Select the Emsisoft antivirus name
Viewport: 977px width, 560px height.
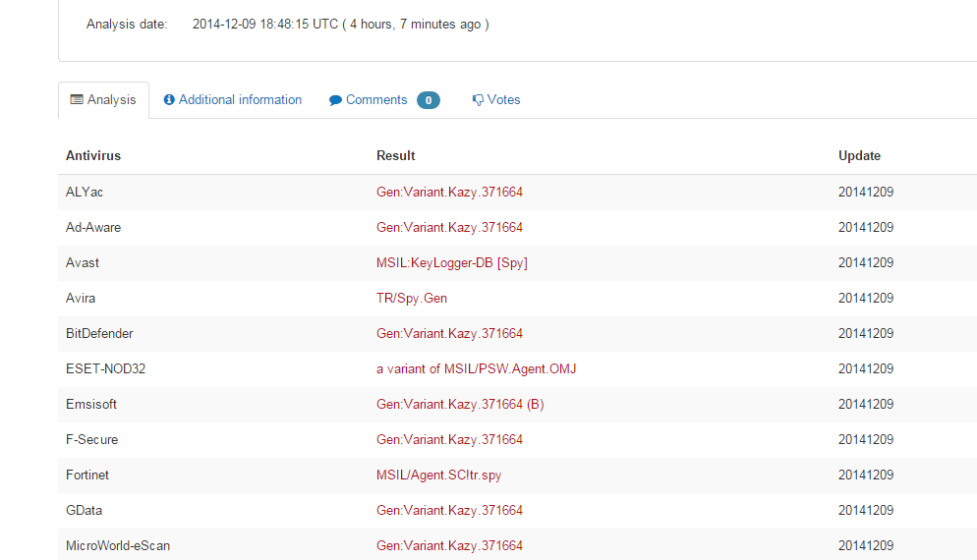[91, 404]
